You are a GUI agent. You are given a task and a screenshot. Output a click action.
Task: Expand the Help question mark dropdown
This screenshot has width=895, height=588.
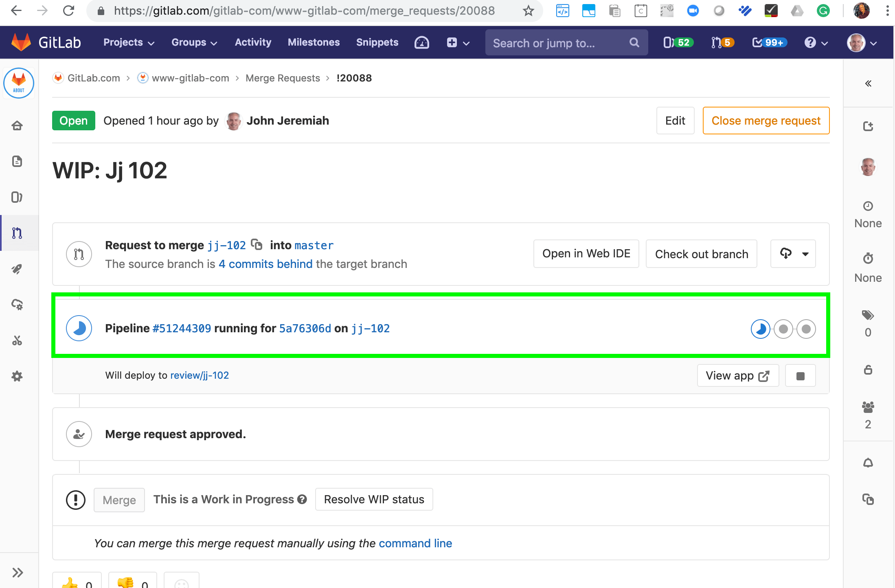click(816, 42)
